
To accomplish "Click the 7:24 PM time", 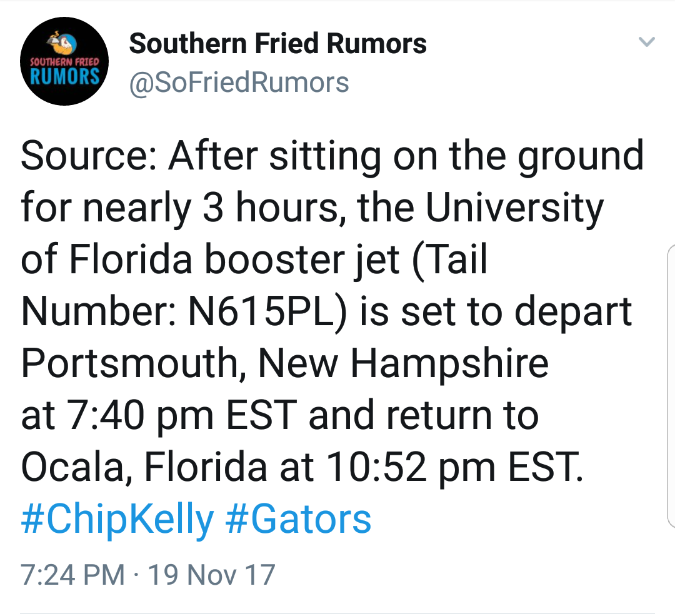I will click(x=72, y=575).
